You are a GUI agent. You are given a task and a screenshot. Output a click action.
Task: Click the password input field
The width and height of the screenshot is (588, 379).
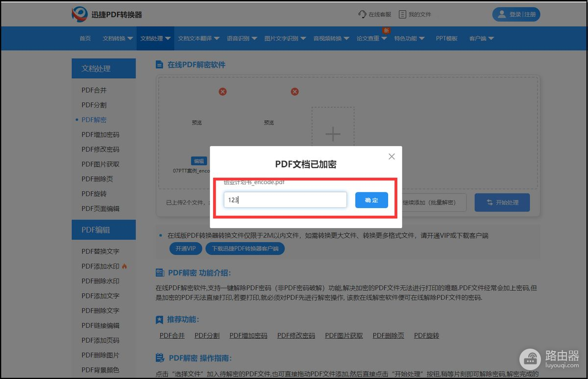coord(285,200)
